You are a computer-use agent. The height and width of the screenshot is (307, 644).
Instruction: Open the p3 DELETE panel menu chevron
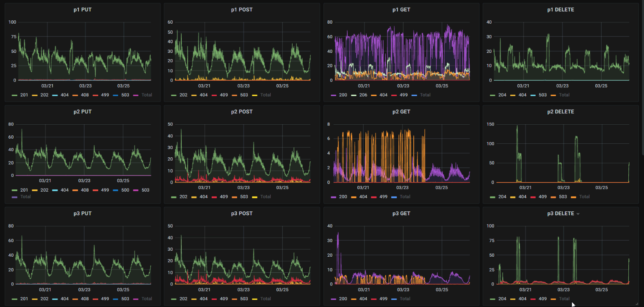pyautogui.click(x=578, y=214)
